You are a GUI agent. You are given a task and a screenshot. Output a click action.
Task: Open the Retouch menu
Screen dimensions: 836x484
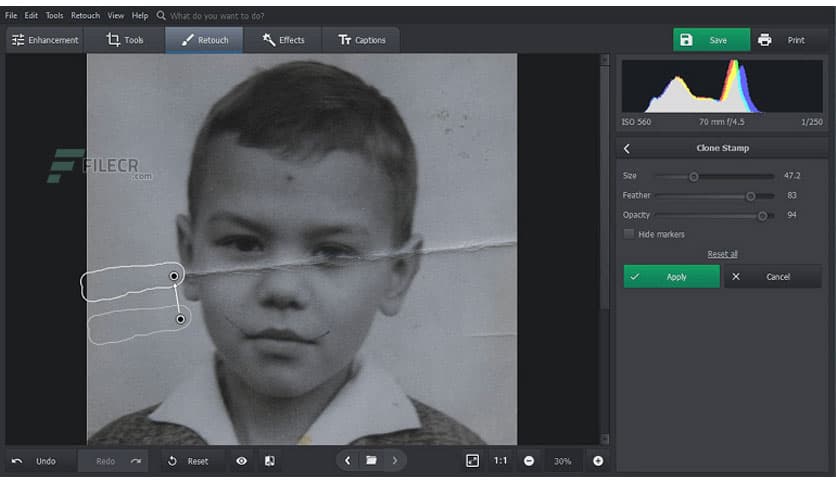(85, 15)
